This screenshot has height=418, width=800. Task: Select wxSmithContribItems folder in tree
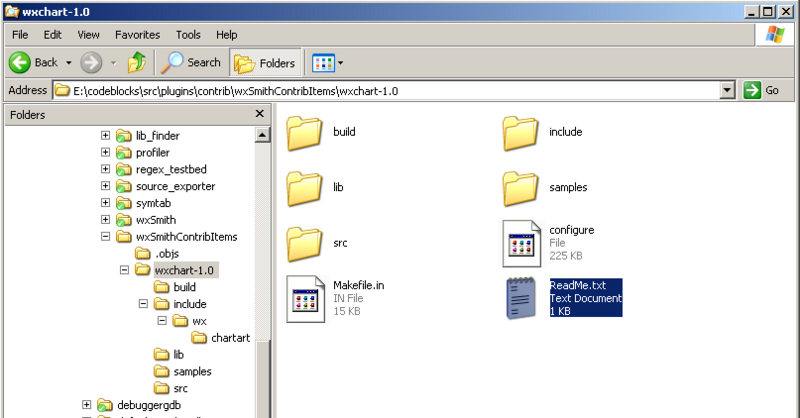click(x=186, y=237)
